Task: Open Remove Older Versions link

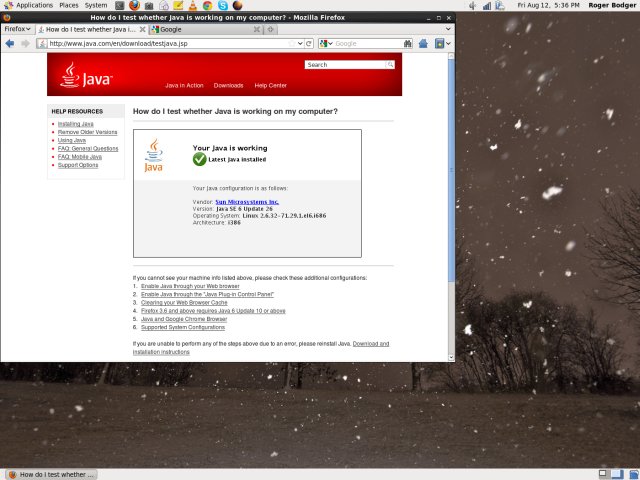Action: (87, 132)
